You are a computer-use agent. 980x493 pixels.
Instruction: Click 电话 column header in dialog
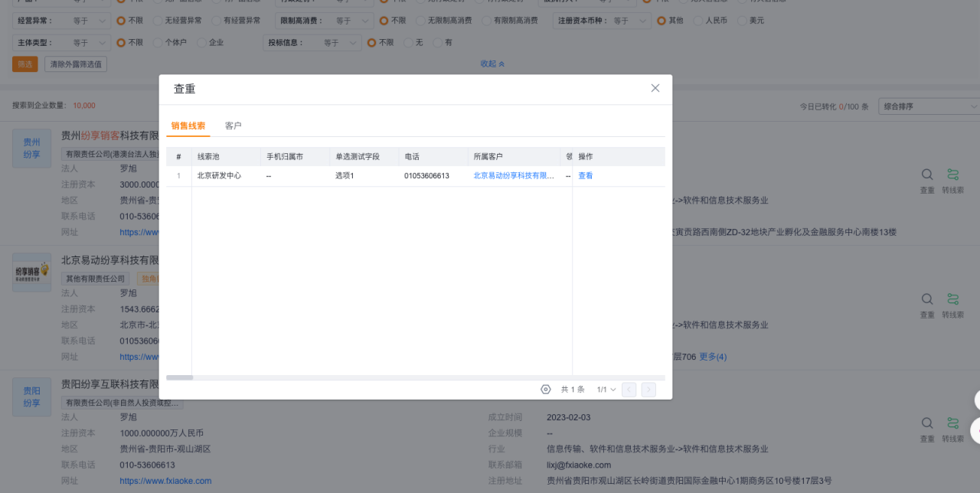pyautogui.click(x=433, y=157)
